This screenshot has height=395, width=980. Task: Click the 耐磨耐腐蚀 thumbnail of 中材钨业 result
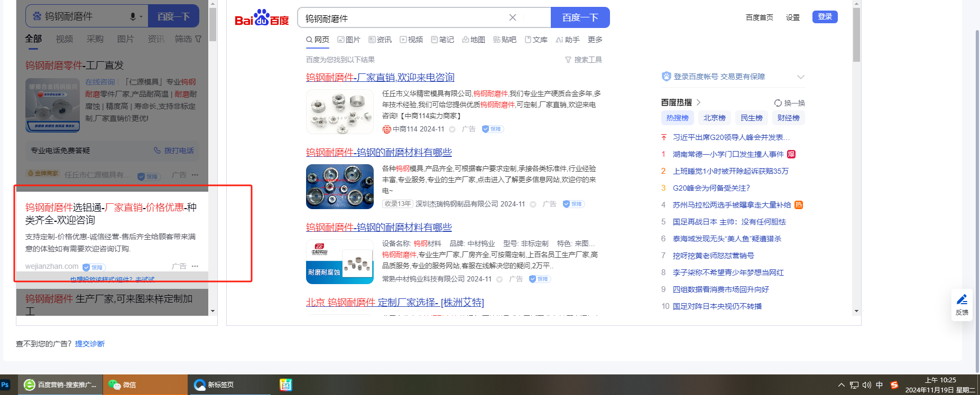(x=340, y=261)
